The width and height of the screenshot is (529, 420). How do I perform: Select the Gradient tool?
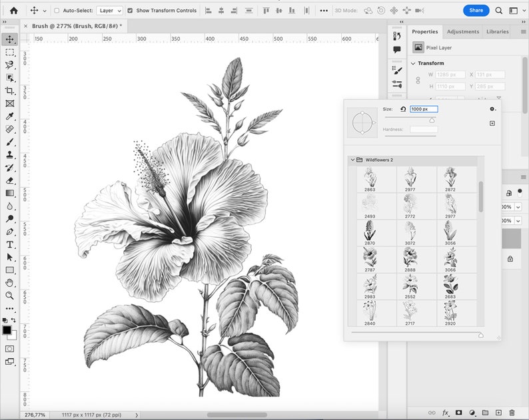tap(9, 193)
